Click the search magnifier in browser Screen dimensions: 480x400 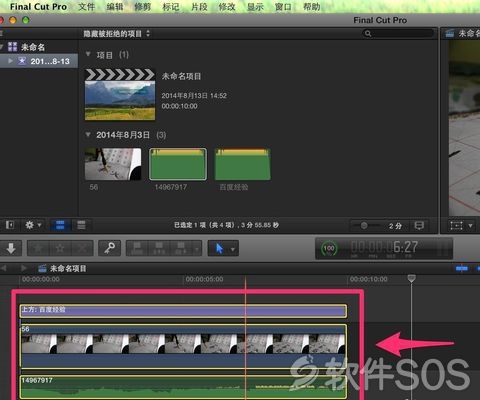pos(368,34)
